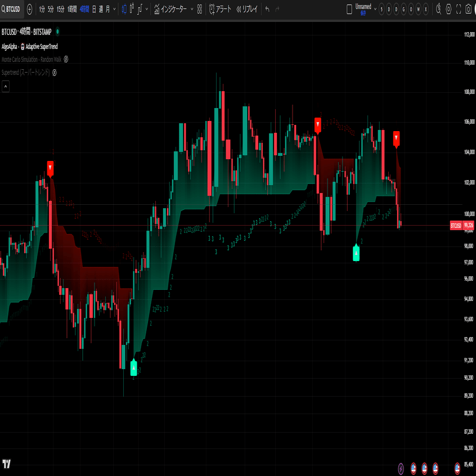Collapse the indicator legend chevron

pyautogui.click(x=6, y=87)
